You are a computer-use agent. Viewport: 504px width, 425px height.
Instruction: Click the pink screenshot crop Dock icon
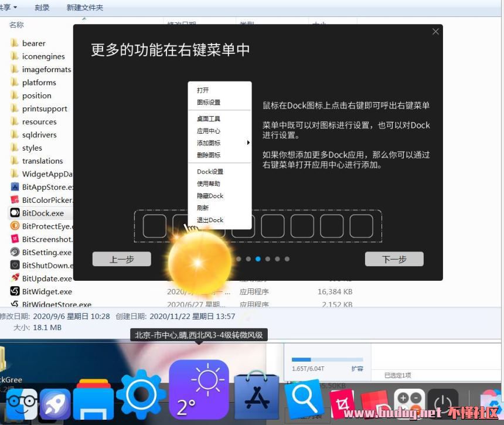coord(341,404)
